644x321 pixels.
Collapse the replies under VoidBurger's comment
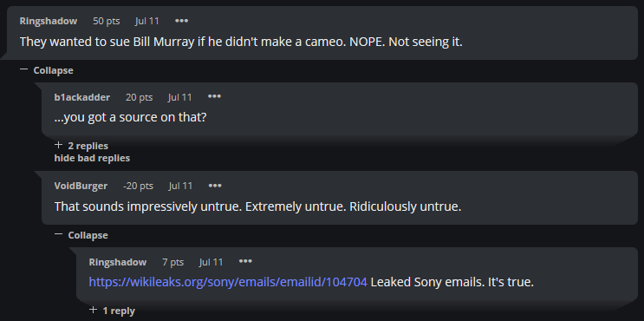81,235
